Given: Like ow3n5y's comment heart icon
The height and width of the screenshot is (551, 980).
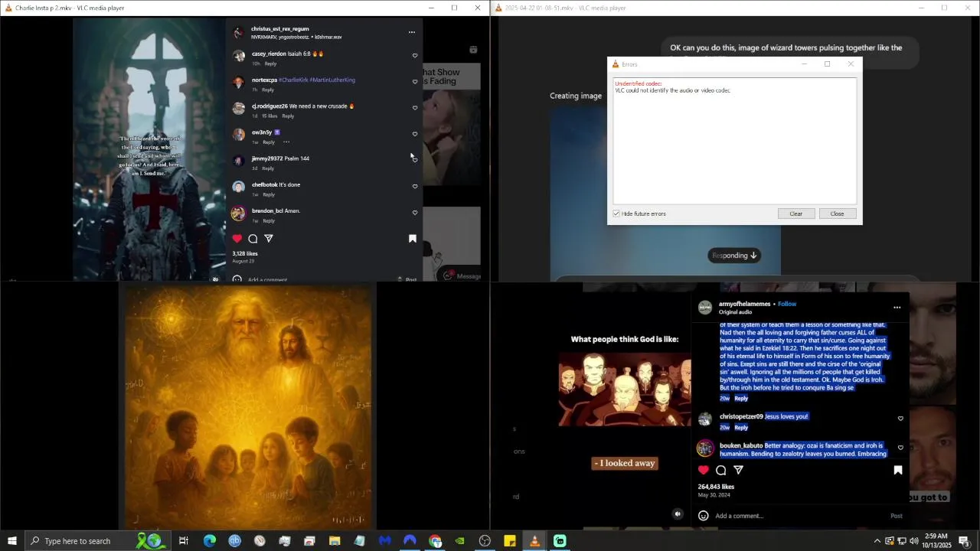Looking at the screenshot, I should (415, 134).
